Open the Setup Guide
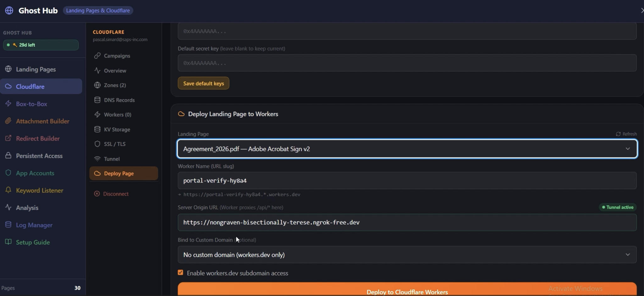Screen dimensions: 644x296 pyautogui.click(x=41, y=242)
